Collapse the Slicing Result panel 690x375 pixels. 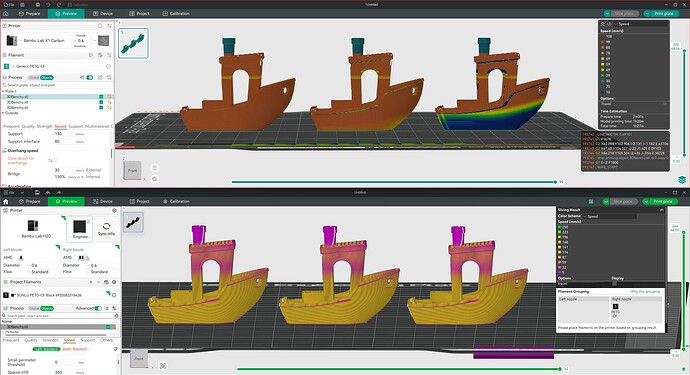pyautogui.click(x=661, y=210)
